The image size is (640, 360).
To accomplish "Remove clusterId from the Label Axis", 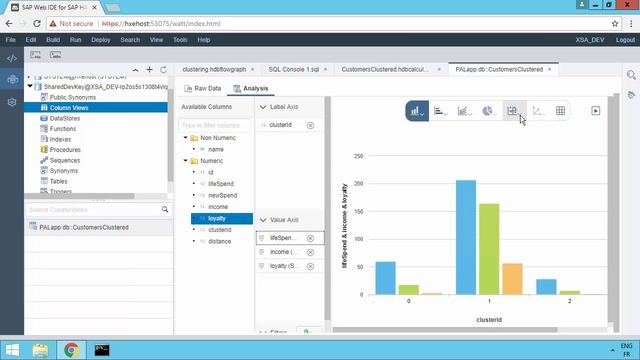I will click(x=310, y=125).
